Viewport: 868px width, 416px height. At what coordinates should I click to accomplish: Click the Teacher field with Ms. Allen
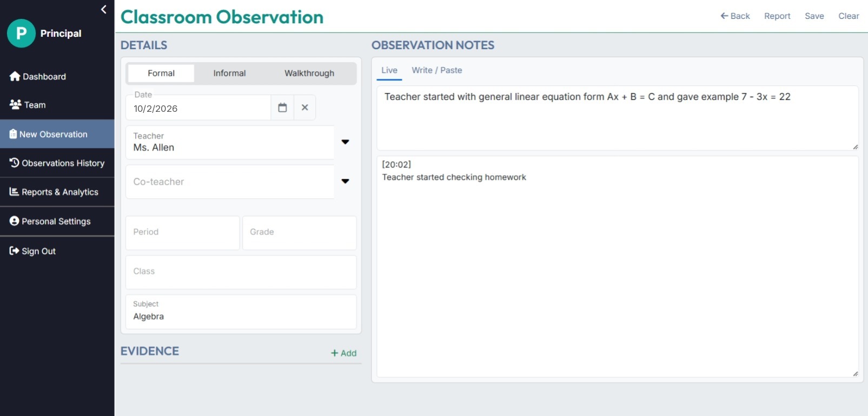(230, 143)
